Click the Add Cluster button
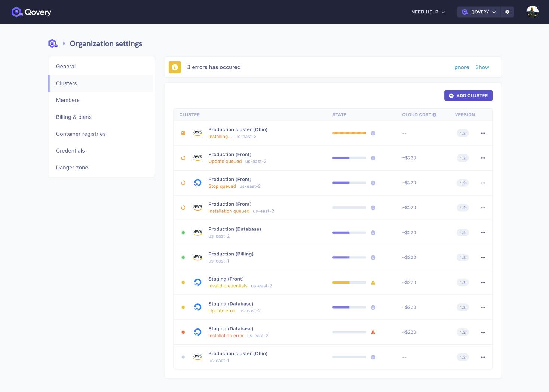The image size is (549, 392). click(x=468, y=95)
